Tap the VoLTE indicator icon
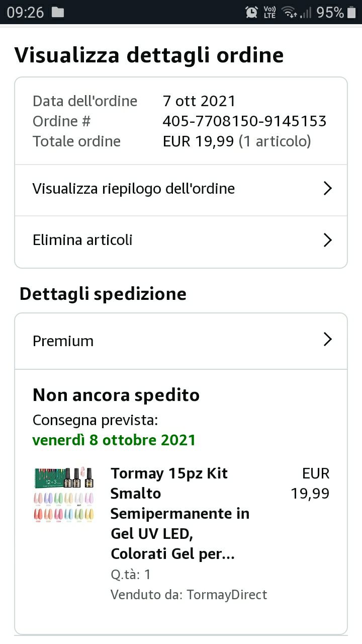 pos(270,12)
